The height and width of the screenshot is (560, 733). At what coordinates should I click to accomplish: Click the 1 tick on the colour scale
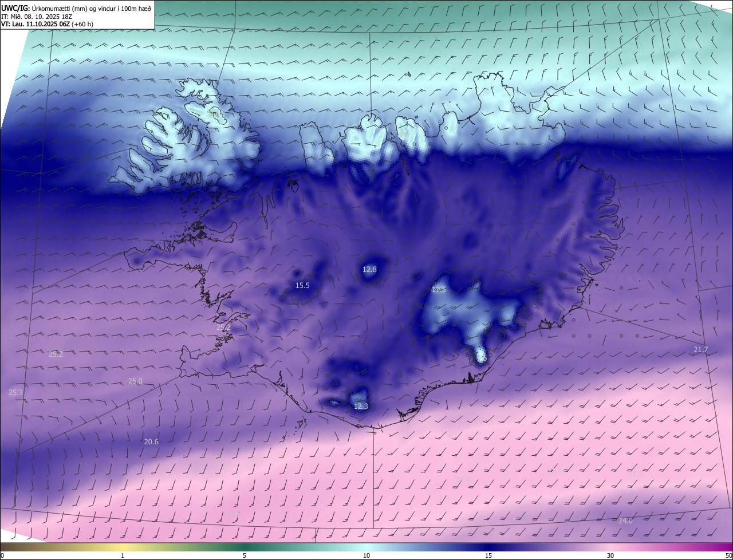pyautogui.click(x=123, y=555)
